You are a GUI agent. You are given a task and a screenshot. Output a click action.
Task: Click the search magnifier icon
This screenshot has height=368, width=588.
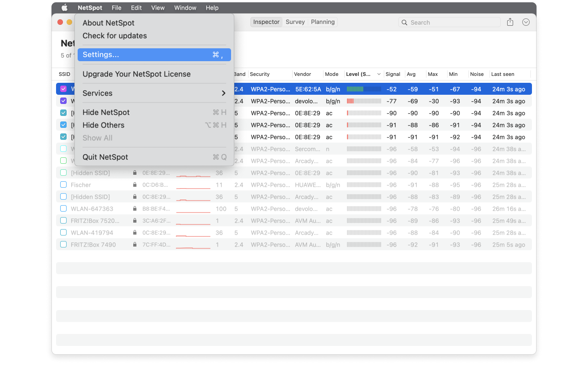(x=404, y=23)
